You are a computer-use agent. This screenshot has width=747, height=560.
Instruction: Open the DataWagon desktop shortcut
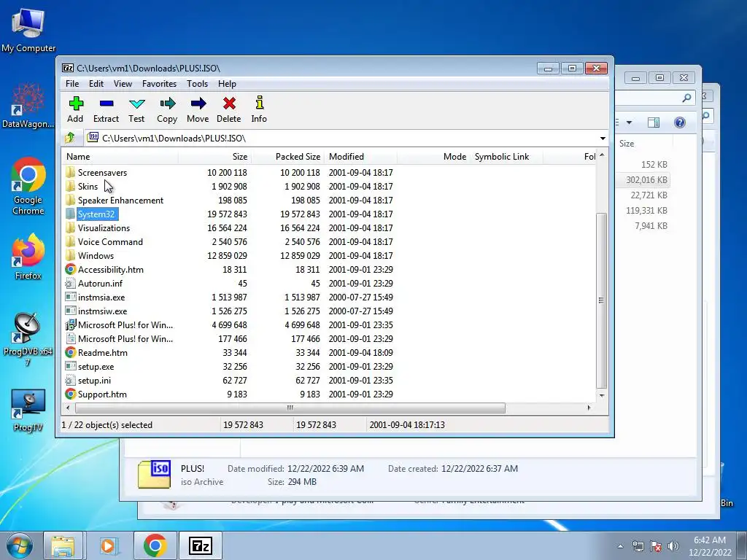tap(28, 105)
